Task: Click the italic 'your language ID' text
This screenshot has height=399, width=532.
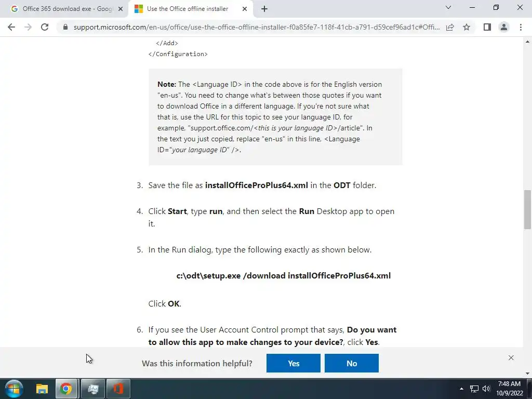Action: pos(199,150)
